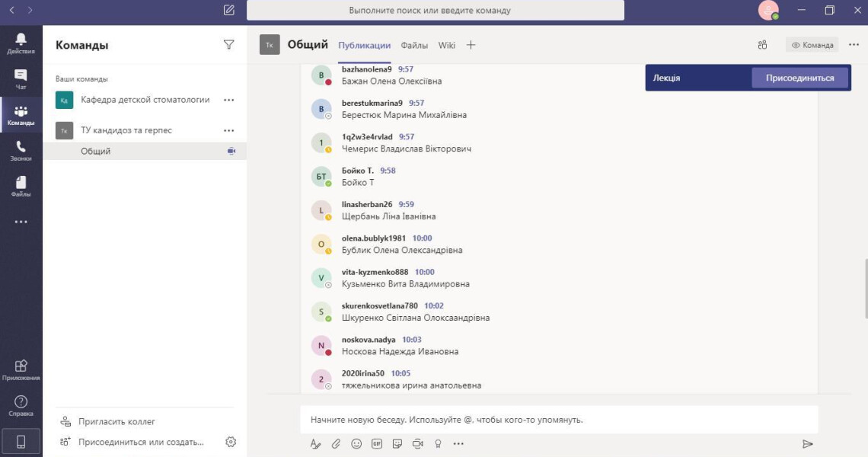Expand more apps ellipsis in left sidebar
The height and width of the screenshot is (457, 868).
coord(21,222)
